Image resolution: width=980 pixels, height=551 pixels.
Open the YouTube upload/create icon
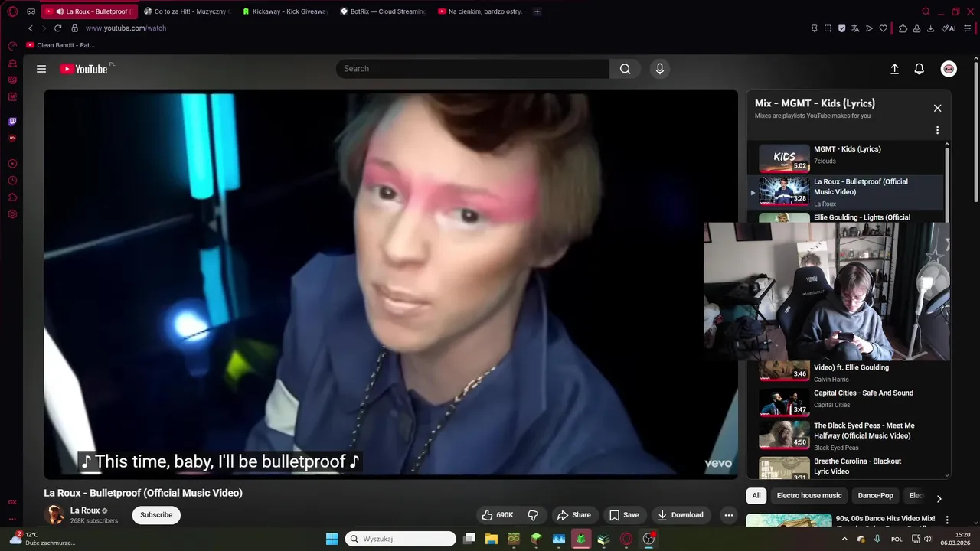pos(894,69)
